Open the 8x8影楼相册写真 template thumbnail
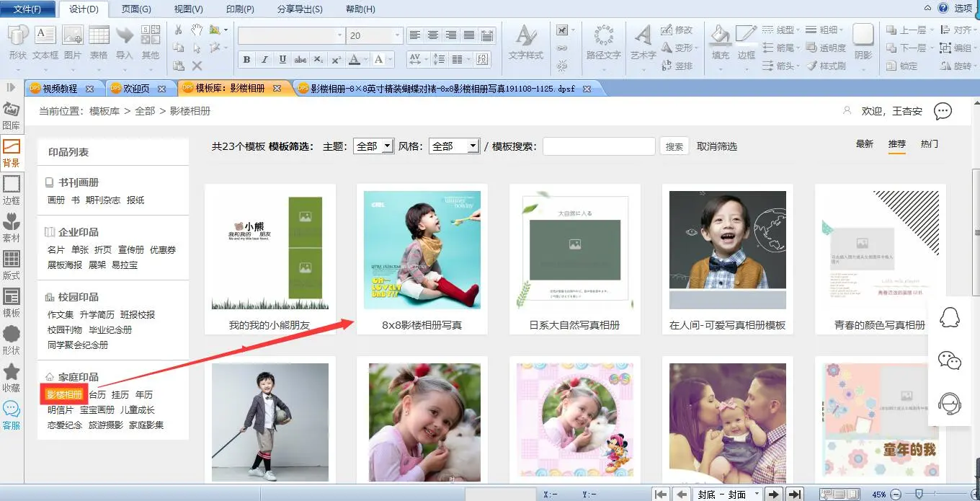The width and height of the screenshot is (980, 501). click(422, 249)
